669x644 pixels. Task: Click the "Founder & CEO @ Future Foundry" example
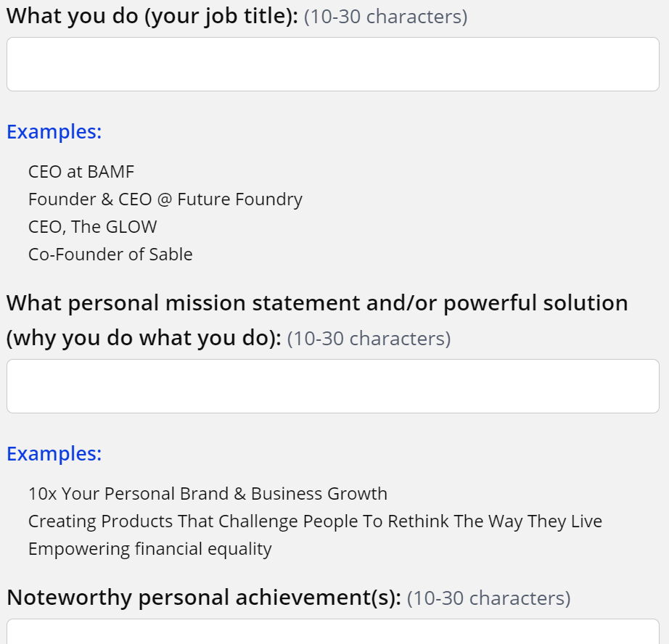point(165,199)
